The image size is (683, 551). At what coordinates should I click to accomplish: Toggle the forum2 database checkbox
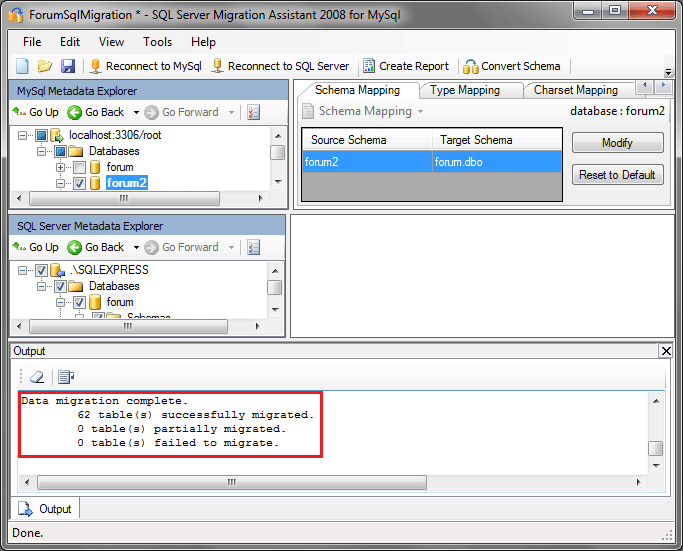tap(80, 183)
